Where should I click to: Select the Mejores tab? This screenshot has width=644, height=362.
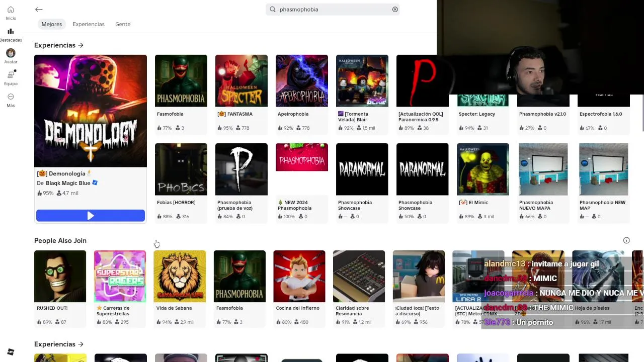[52, 24]
